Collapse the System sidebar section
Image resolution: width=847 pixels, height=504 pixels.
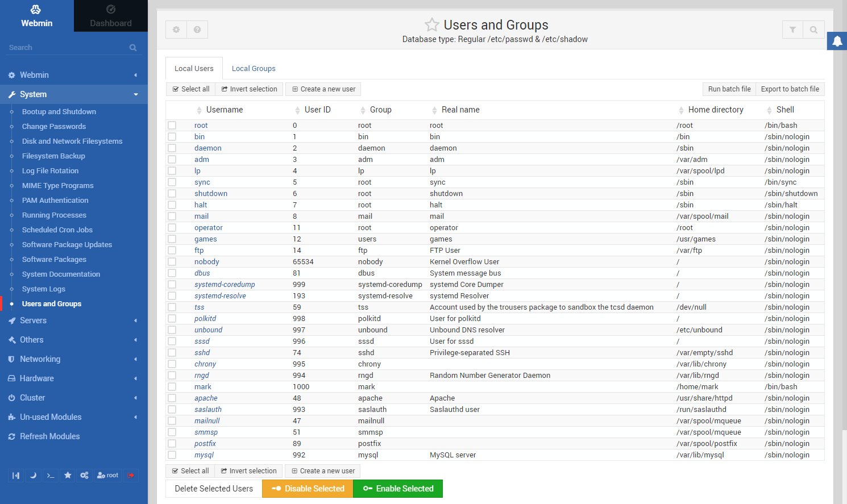click(x=34, y=94)
